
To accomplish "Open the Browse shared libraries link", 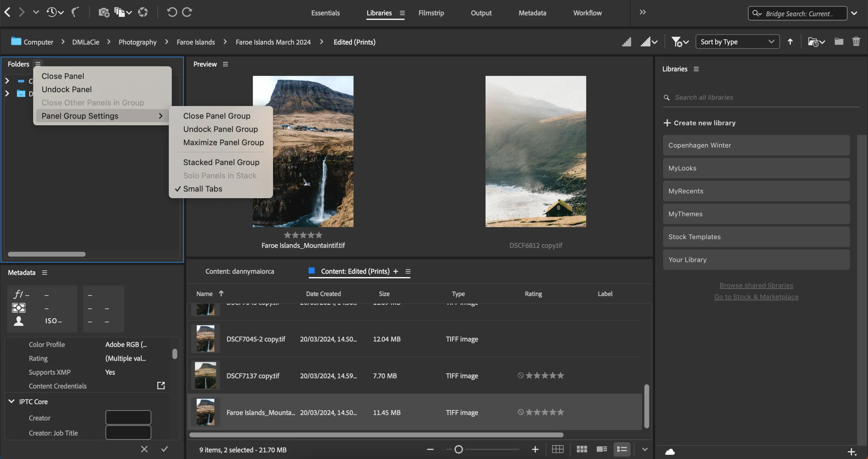I will pyautogui.click(x=756, y=285).
